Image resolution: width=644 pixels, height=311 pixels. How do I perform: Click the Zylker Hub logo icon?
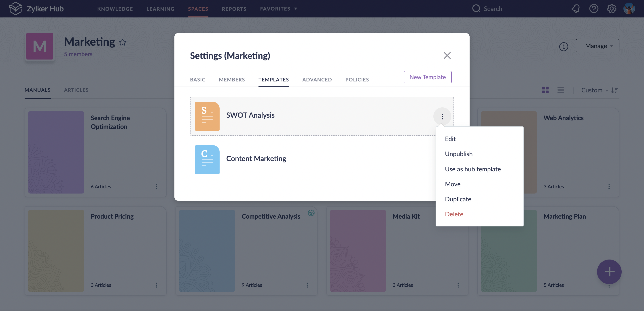pyautogui.click(x=15, y=9)
